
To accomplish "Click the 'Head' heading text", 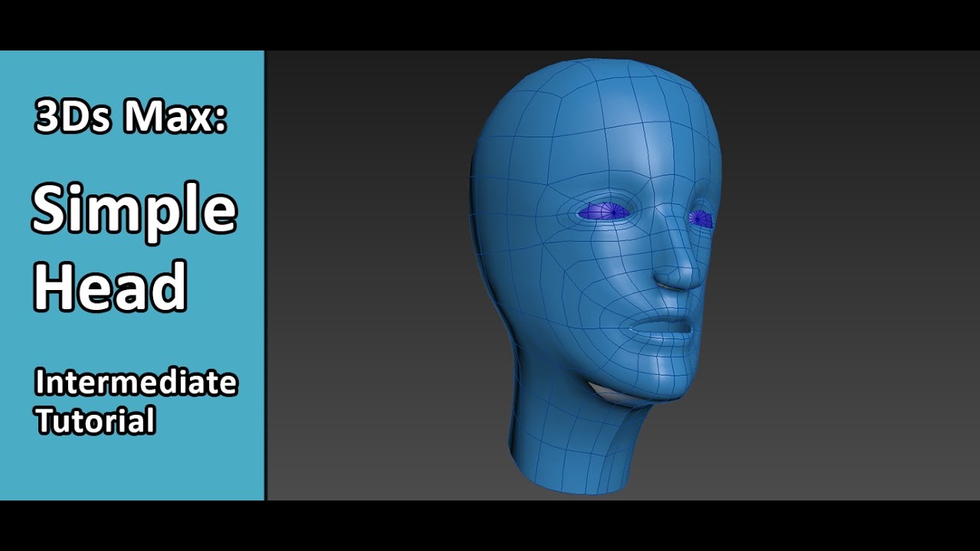I will [x=109, y=285].
